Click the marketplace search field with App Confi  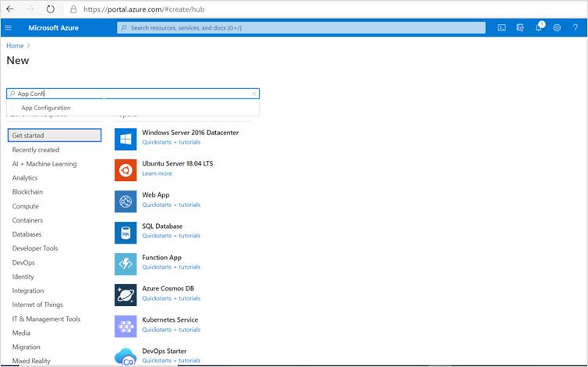[133, 94]
